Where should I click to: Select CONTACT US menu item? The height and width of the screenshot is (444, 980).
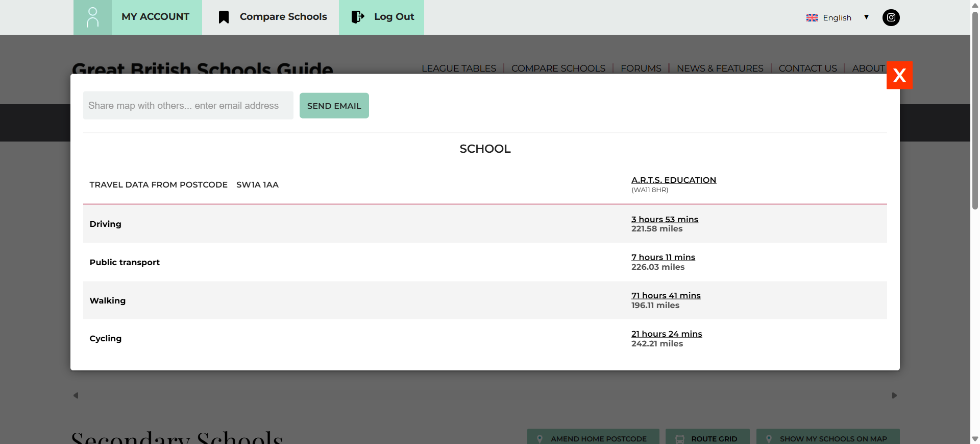click(x=808, y=68)
